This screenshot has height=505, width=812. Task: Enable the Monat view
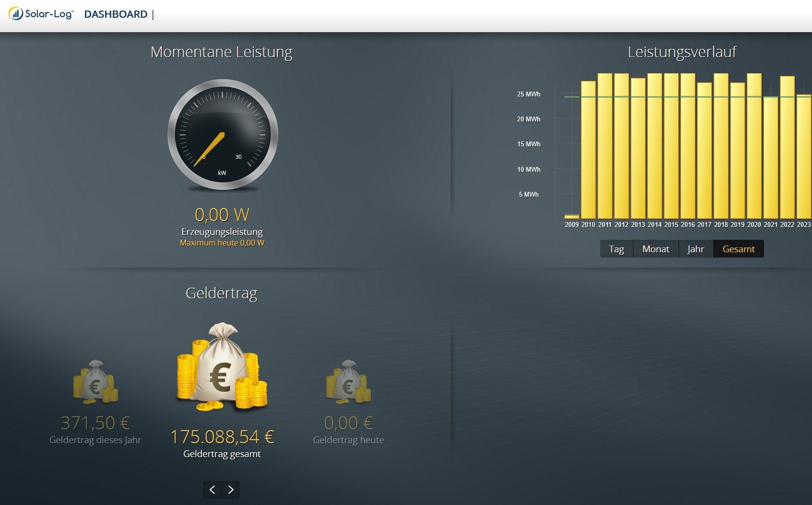(656, 248)
